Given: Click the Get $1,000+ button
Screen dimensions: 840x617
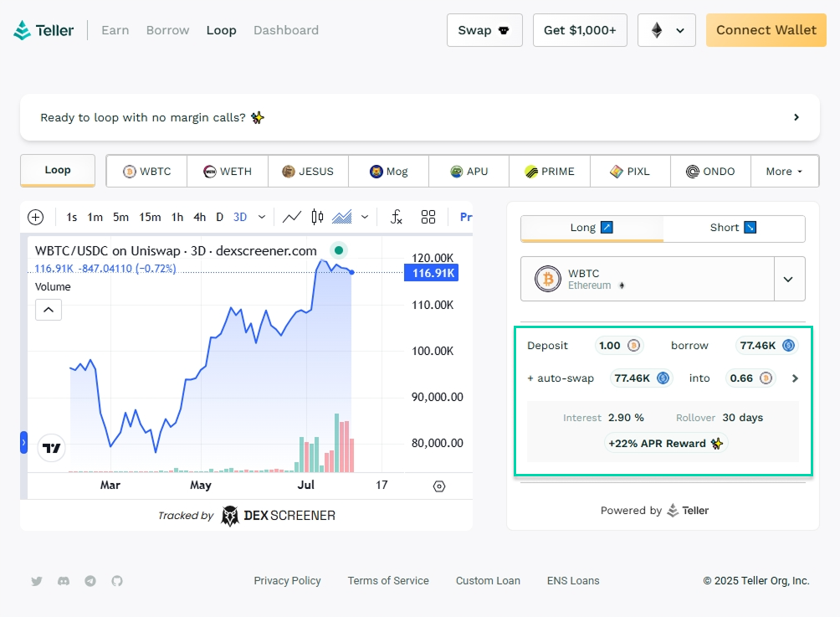Looking at the screenshot, I should 580,30.
